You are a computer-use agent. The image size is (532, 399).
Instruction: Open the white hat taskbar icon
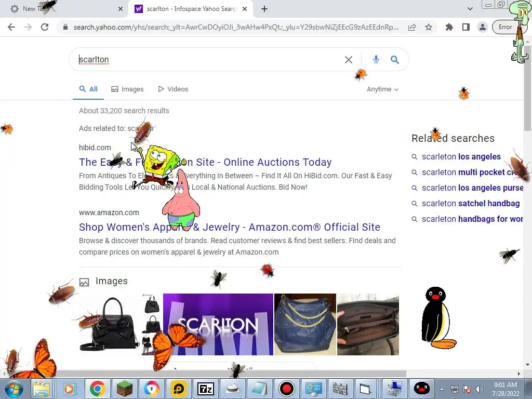click(x=232, y=389)
